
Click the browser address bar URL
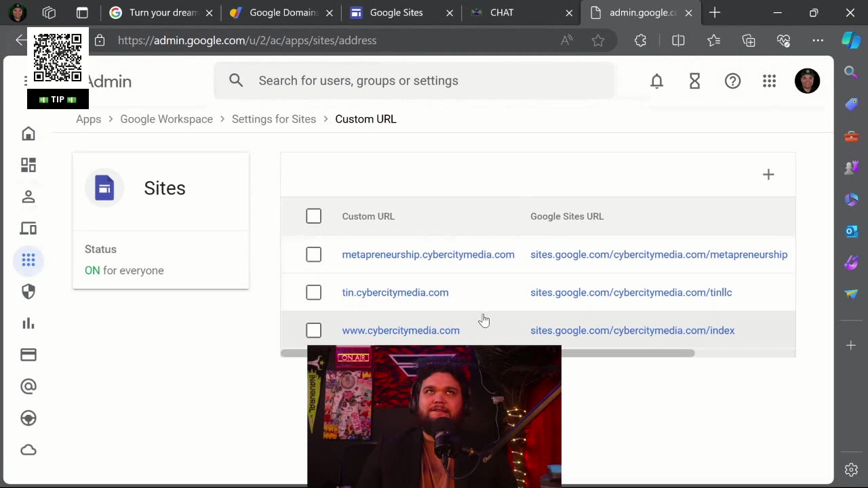point(247,41)
